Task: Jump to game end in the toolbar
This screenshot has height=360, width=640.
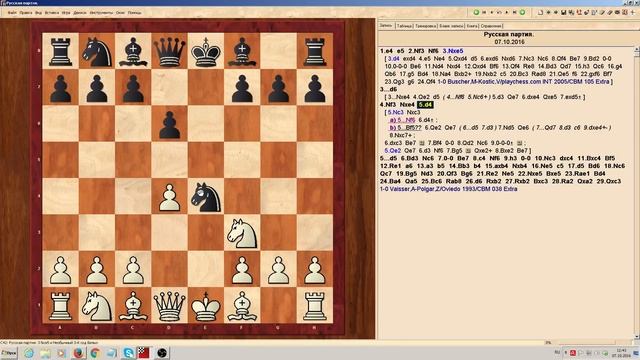Action: click(x=514, y=13)
